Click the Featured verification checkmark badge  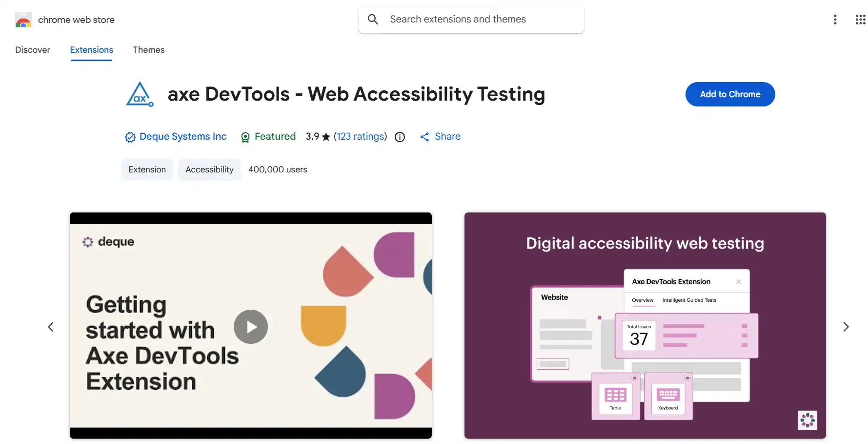[x=129, y=137]
